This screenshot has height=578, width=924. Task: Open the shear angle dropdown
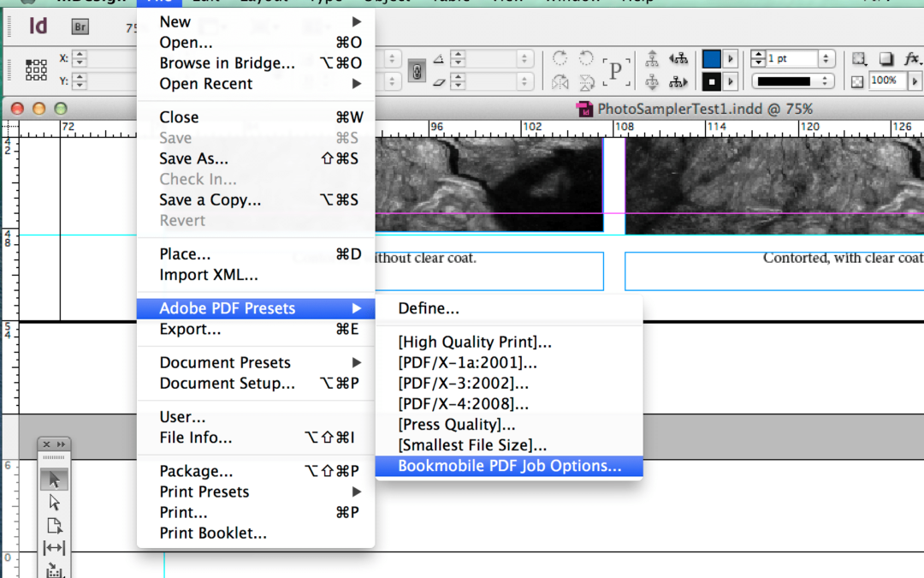[x=524, y=81]
